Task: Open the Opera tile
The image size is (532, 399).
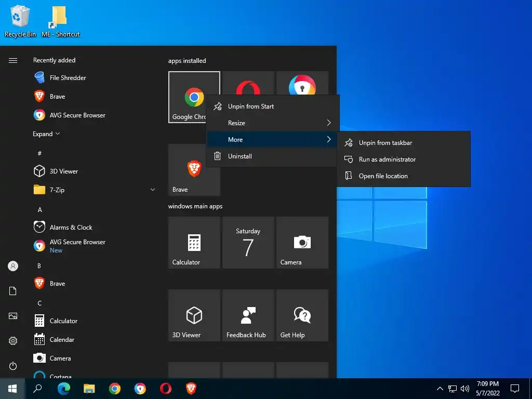Action: click(248, 84)
